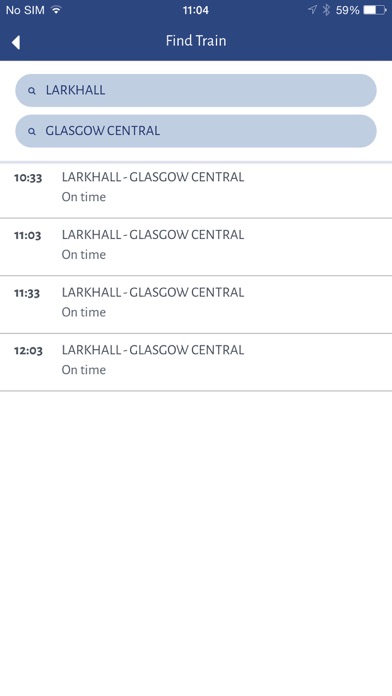Tap the Find Train header title
Screen dimensions: 392x696
pos(196,41)
